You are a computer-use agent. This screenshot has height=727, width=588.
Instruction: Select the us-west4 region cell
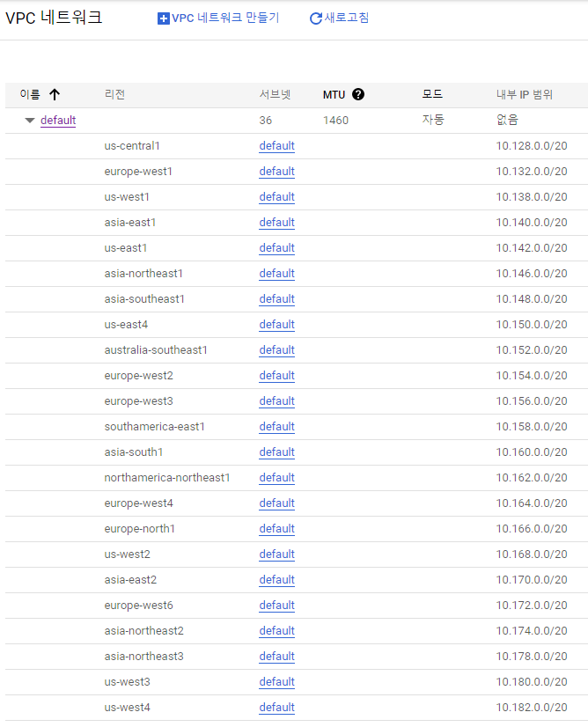click(127, 707)
